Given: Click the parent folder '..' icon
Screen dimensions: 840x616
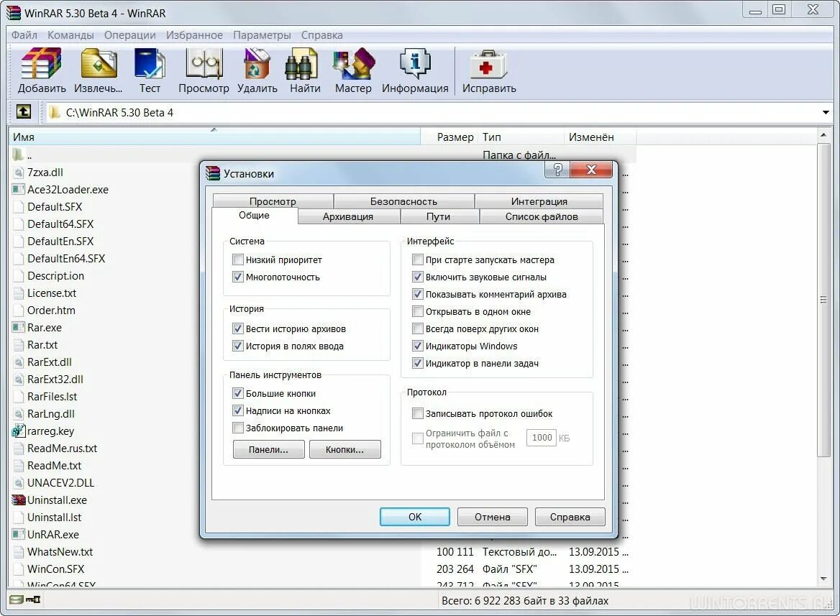Looking at the screenshot, I should [x=18, y=155].
